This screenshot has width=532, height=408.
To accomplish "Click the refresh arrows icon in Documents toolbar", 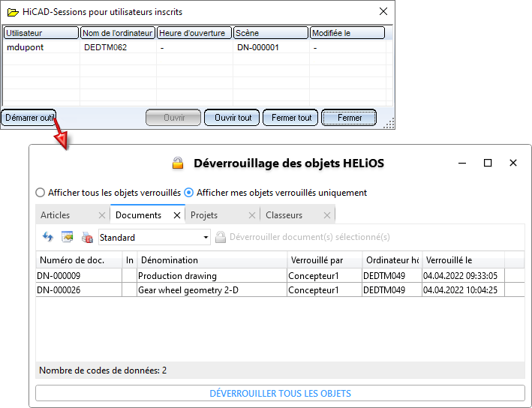I will [x=48, y=237].
